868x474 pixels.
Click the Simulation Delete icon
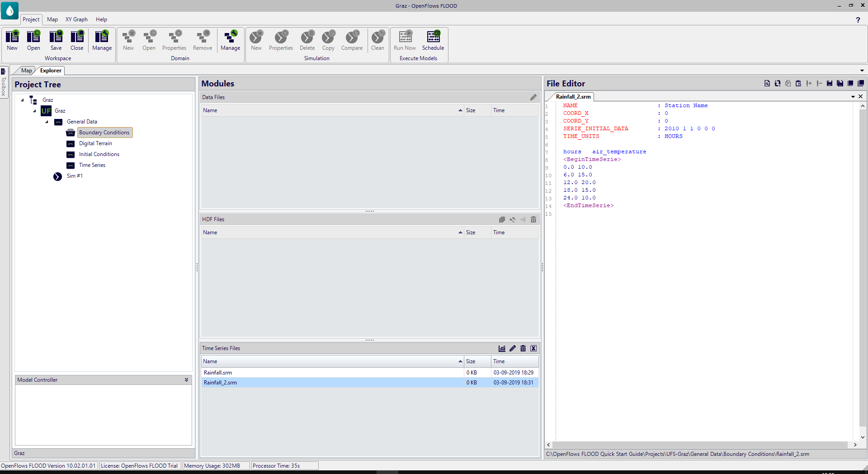pyautogui.click(x=307, y=40)
